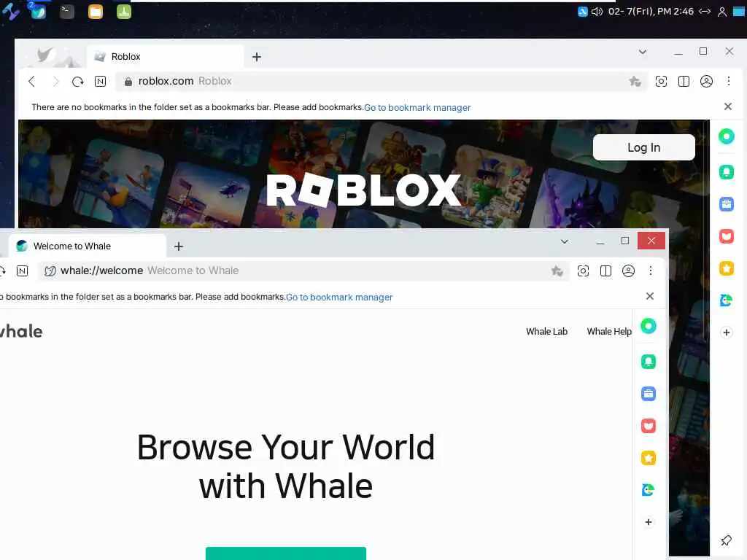Go back in the Roblox browser window
Viewport: 747px width, 560px height.
point(31,82)
